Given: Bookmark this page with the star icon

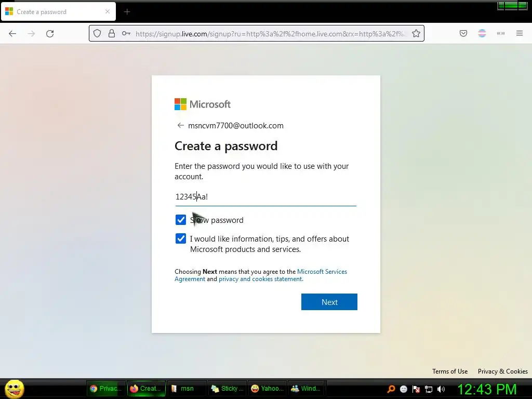Looking at the screenshot, I should click(416, 33).
